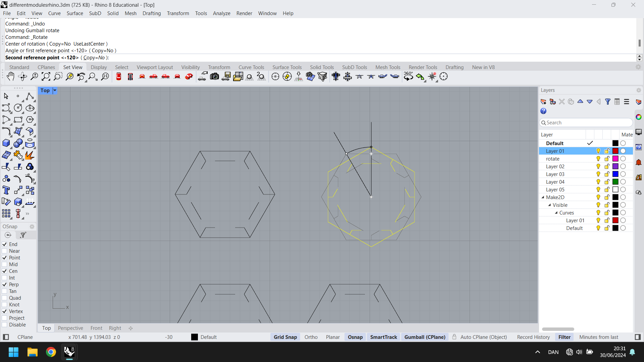Screen dimensions: 644x362
Task: Click the Mesh Tools ribbon tab
Action: click(387, 67)
